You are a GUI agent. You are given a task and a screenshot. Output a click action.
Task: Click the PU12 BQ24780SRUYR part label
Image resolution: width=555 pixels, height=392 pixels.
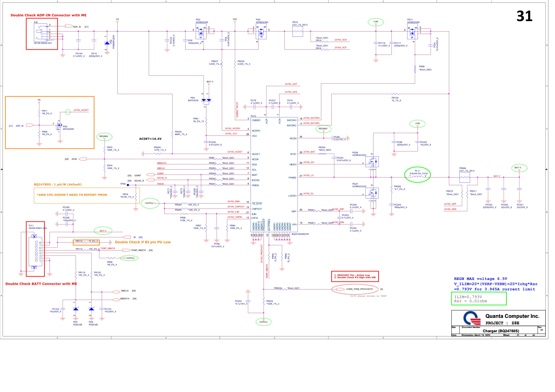300,234
